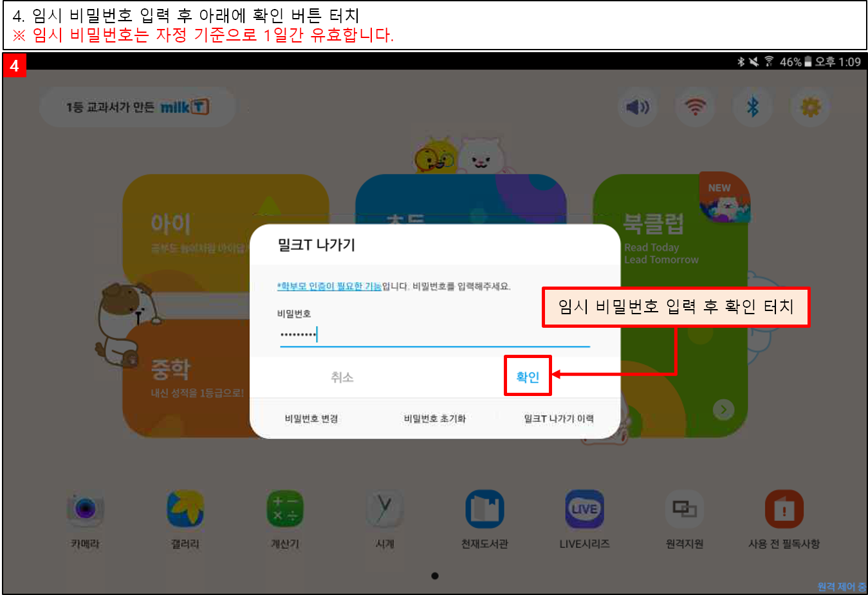Launch the 카메라 camera app

tap(86, 510)
